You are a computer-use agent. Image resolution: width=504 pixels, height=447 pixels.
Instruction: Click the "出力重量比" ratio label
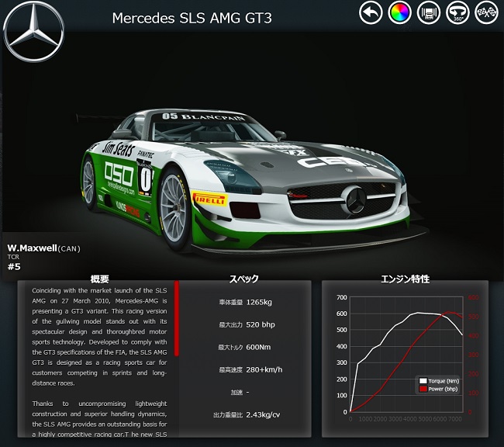point(227,415)
